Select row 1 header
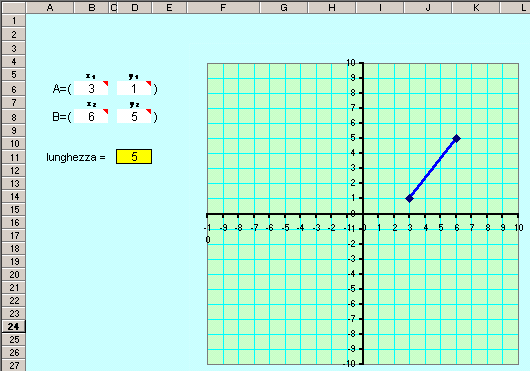 [x=14, y=20]
